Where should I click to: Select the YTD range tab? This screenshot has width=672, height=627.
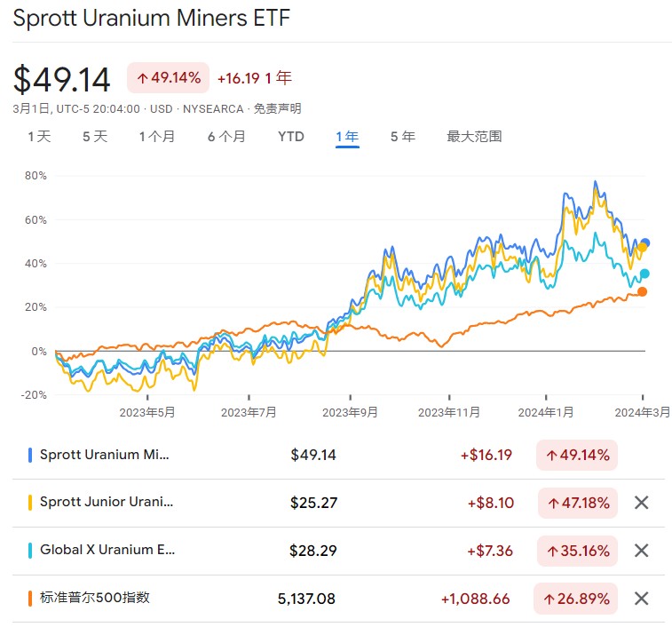290,137
